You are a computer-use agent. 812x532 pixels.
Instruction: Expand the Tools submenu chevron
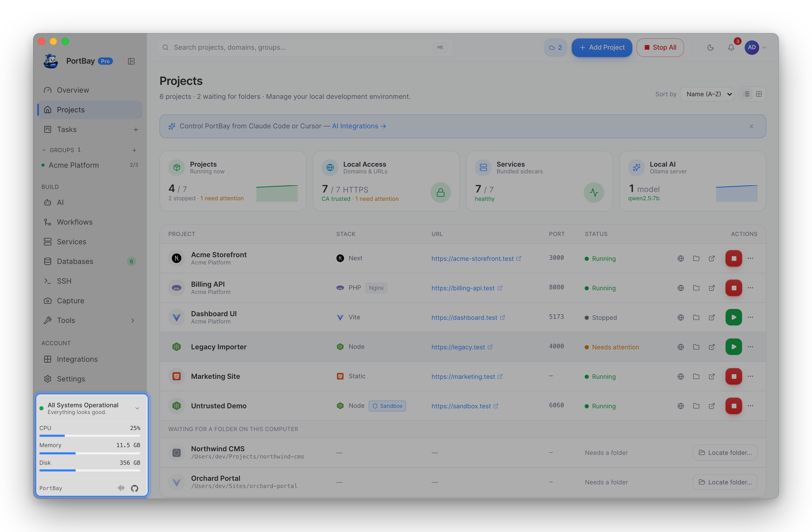point(133,321)
